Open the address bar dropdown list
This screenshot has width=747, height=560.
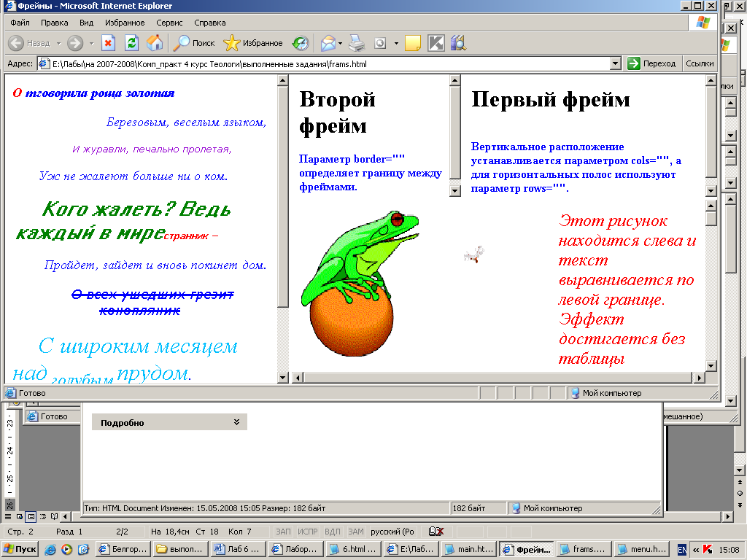[615, 63]
